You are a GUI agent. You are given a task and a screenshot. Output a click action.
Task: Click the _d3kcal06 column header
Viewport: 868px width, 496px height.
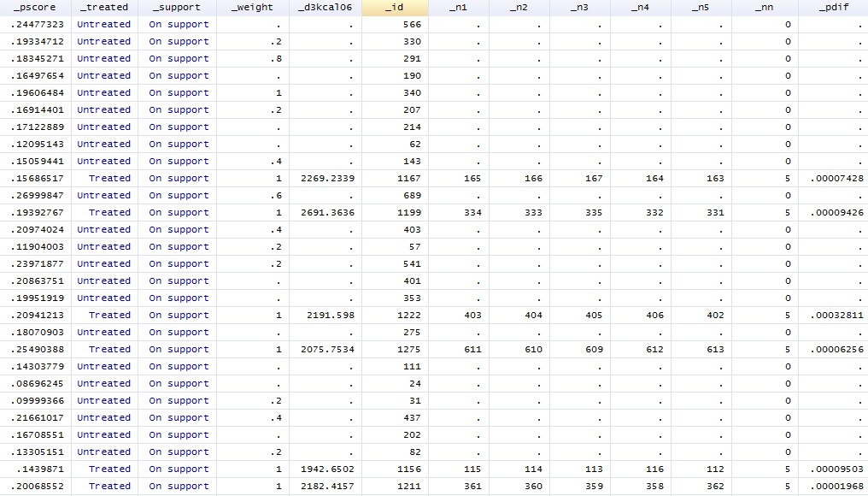(325, 8)
